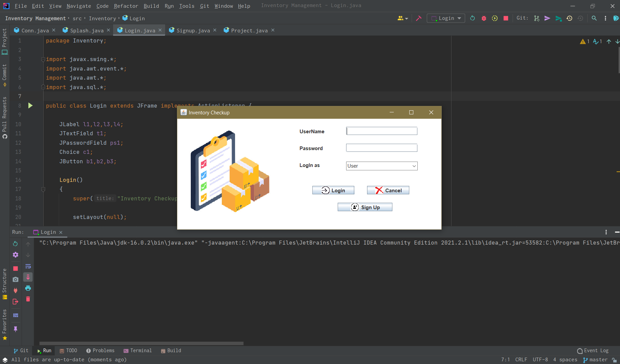Build the project with the hammer icon
Viewport: 620px width, 364px height.
click(419, 18)
